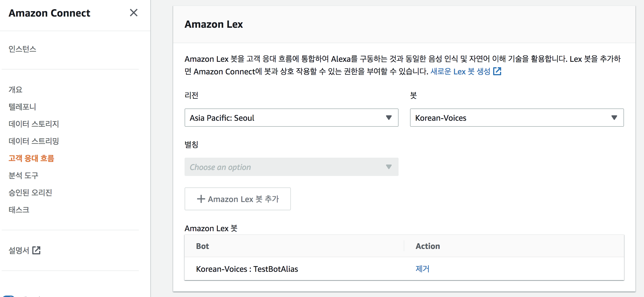Navigate to 데이터 스토리지
The image size is (644, 297).
pyautogui.click(x=34, y=124)
